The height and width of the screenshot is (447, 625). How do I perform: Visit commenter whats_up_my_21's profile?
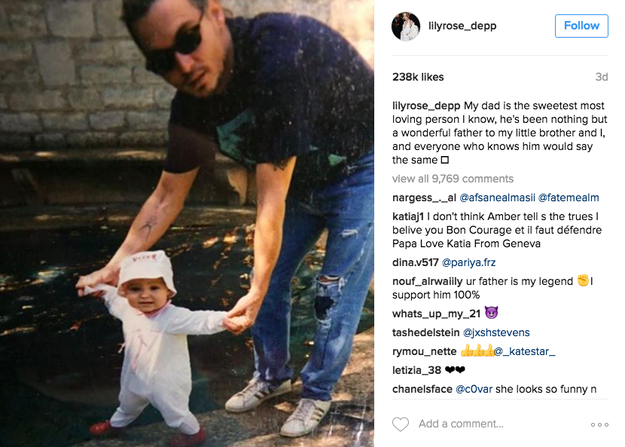coord(436,314)
